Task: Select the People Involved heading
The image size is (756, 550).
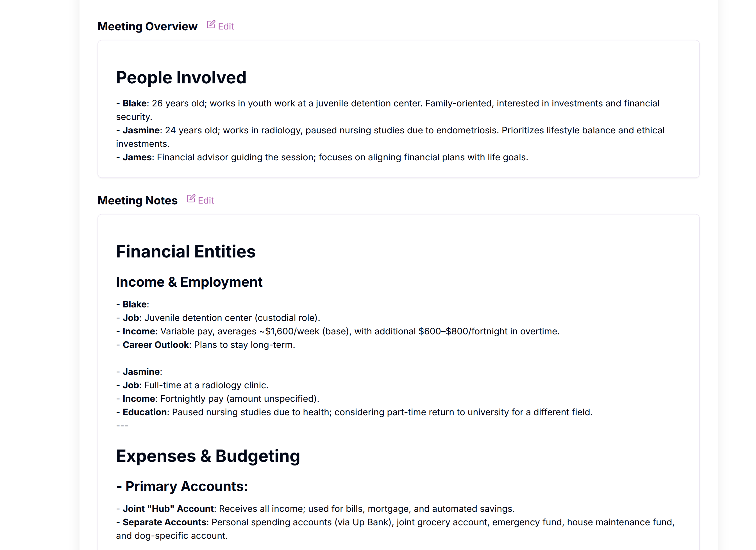Action: coord(181,77)
